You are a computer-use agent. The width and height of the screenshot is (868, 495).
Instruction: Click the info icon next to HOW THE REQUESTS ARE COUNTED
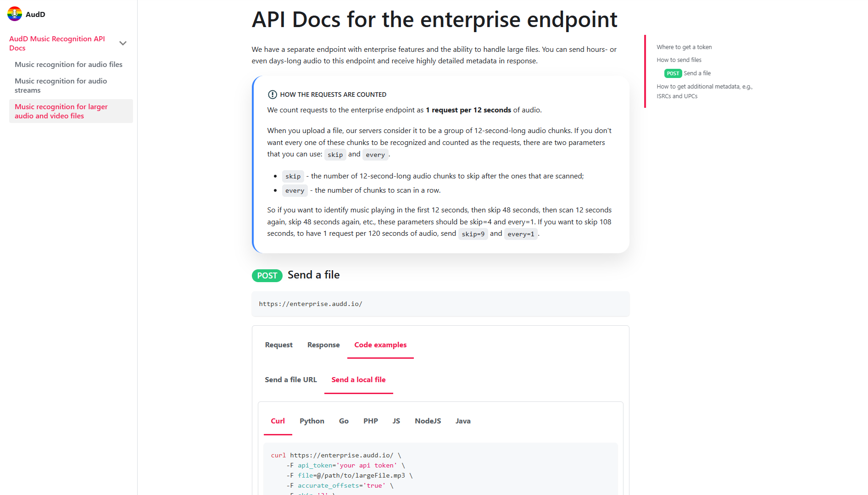272,95
